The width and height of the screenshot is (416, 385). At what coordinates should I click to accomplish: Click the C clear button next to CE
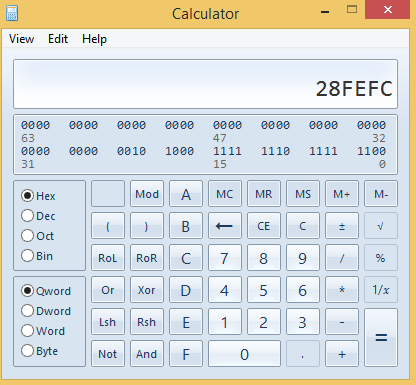click(303, 226)
